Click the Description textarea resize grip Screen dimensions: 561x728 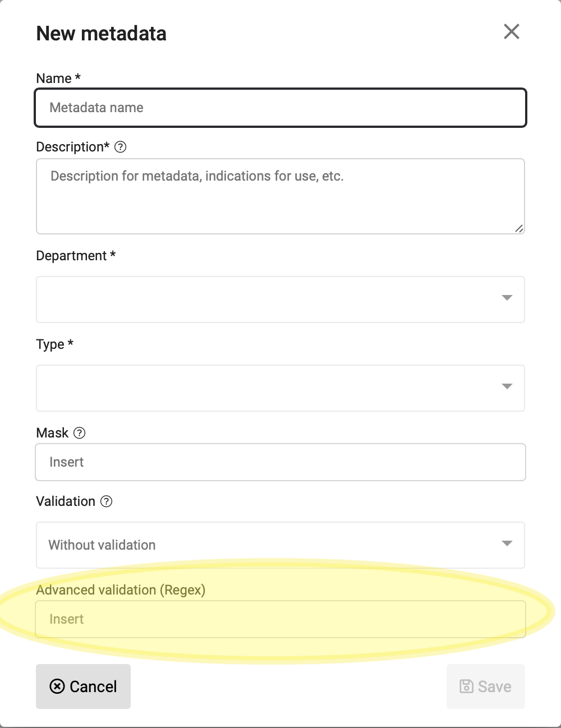click(519, 228)
